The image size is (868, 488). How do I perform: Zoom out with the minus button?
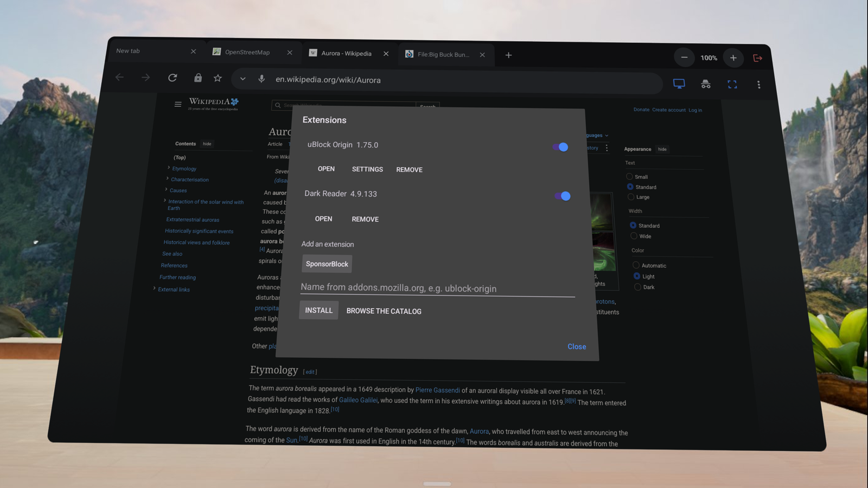click(x=684, y=57)
